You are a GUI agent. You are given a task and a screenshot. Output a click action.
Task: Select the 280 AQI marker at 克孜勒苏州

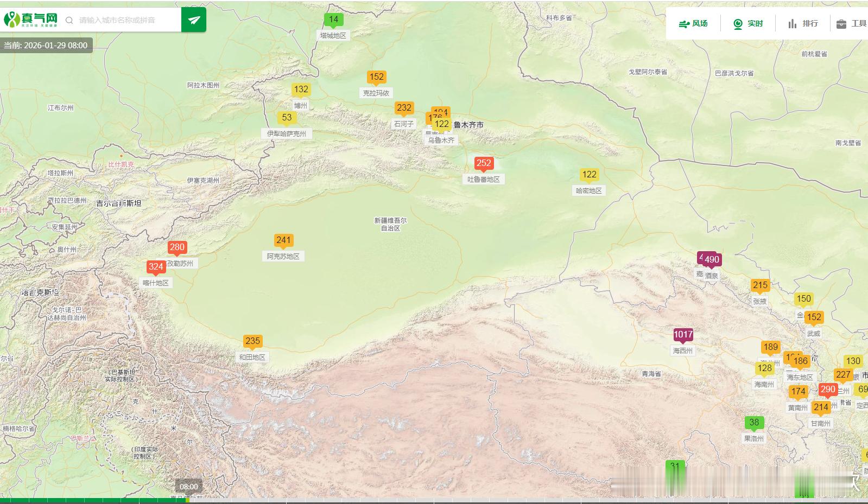(x=177, y=247)
